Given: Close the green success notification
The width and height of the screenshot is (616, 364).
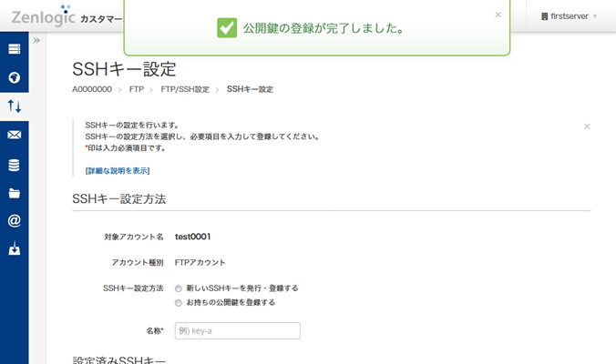Looking at the screenshot, I should [x=498, y=15].
